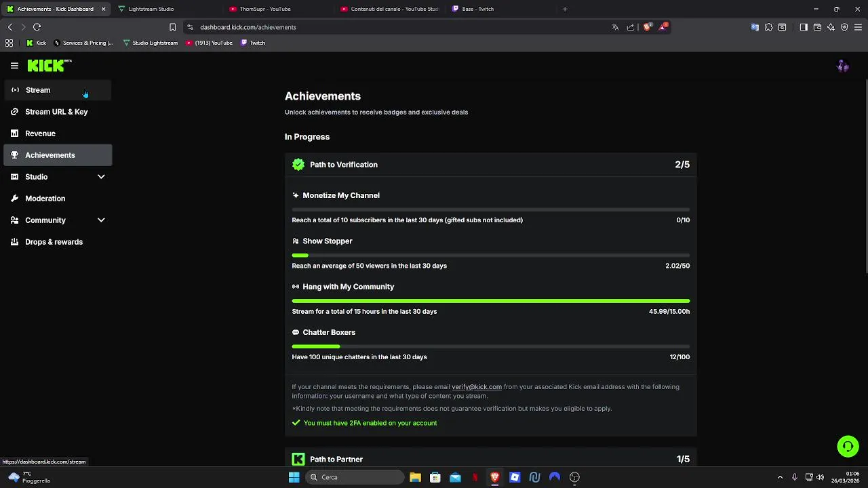Open the extensions puzzle icon
868x488 pixels.
click(768, 27)
